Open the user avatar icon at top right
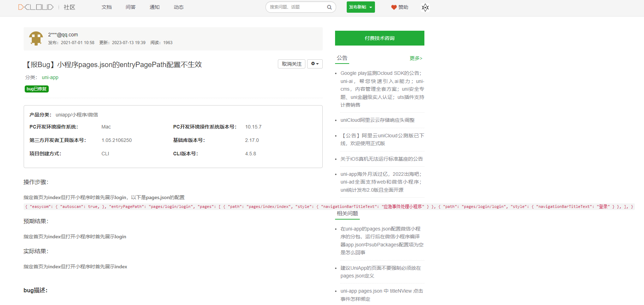Screen dimensions: 644x305 425,7
